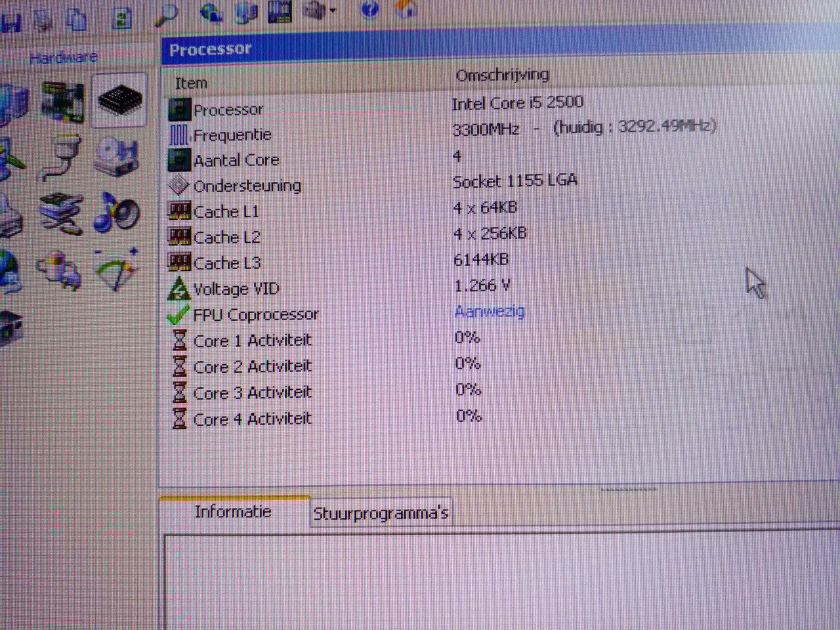Click the Intel Core i5 2500 value
Image resolution: width=840 pixels, height=630 pixels.
(x=518, y=103)
